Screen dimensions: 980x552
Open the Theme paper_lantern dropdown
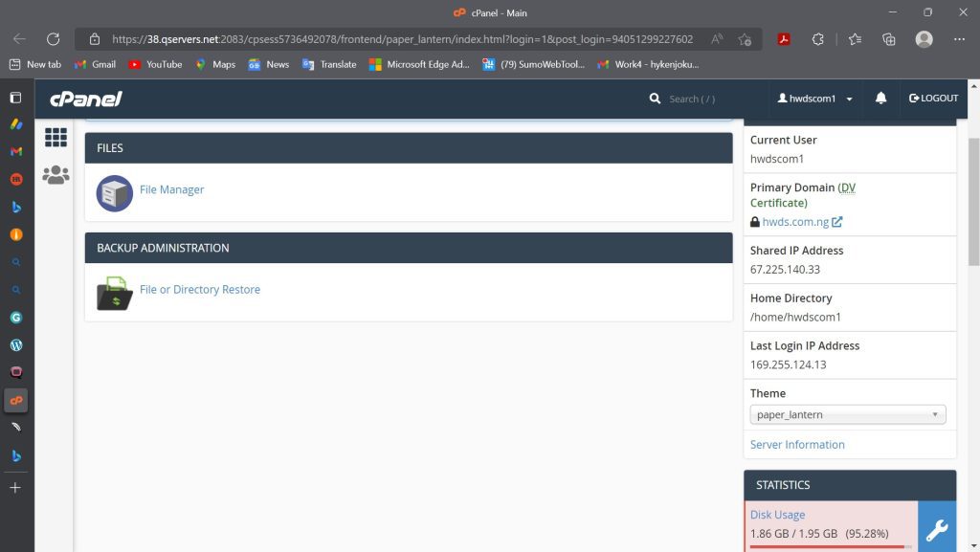(848, 414)
